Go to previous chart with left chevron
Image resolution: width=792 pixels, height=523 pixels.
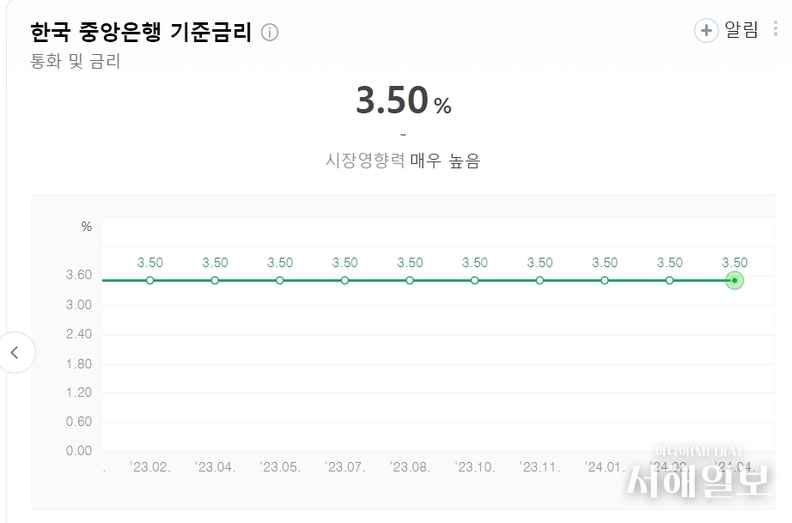point(15,353)
